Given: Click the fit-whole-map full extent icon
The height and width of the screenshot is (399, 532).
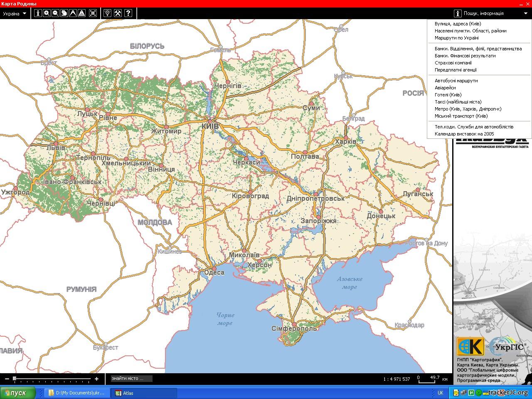Looking at the screenshot, I should point(93,13).
